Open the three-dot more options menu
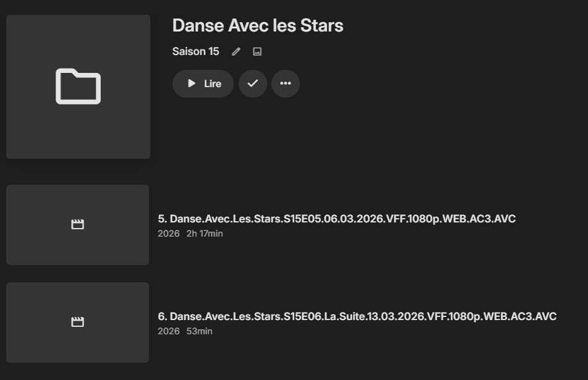 point(285,83)
